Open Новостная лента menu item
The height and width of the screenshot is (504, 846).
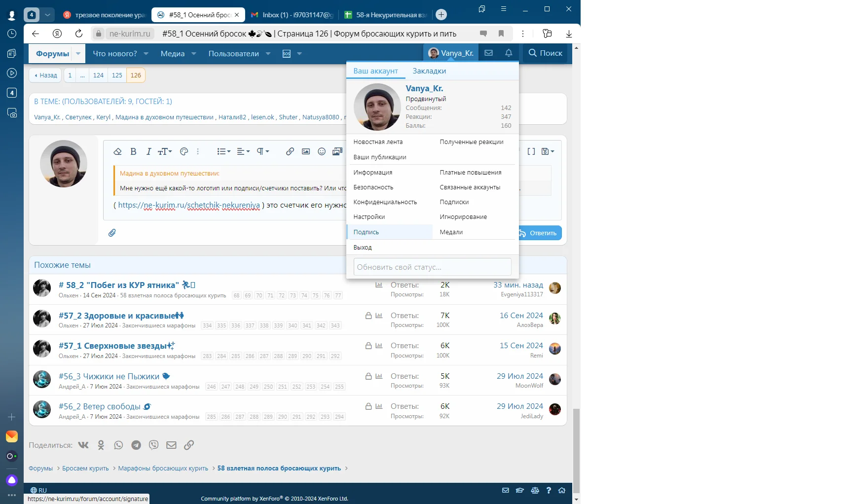tap(378, 142)
